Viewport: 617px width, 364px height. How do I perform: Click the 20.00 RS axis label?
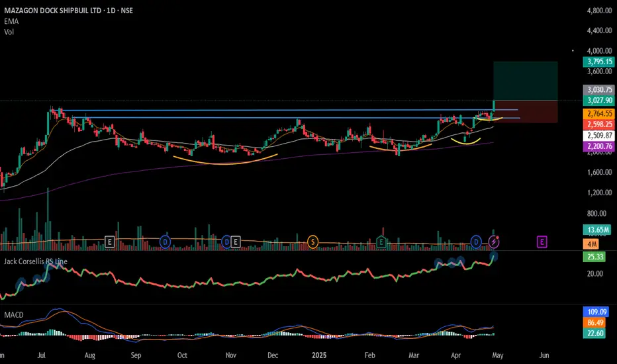(x=594, y=273)
